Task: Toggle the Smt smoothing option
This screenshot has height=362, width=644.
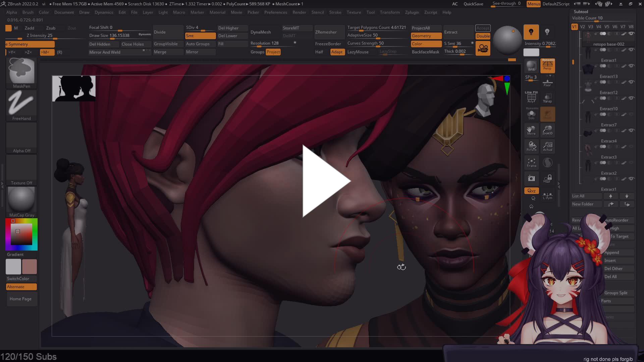Action: click(200, 36)
